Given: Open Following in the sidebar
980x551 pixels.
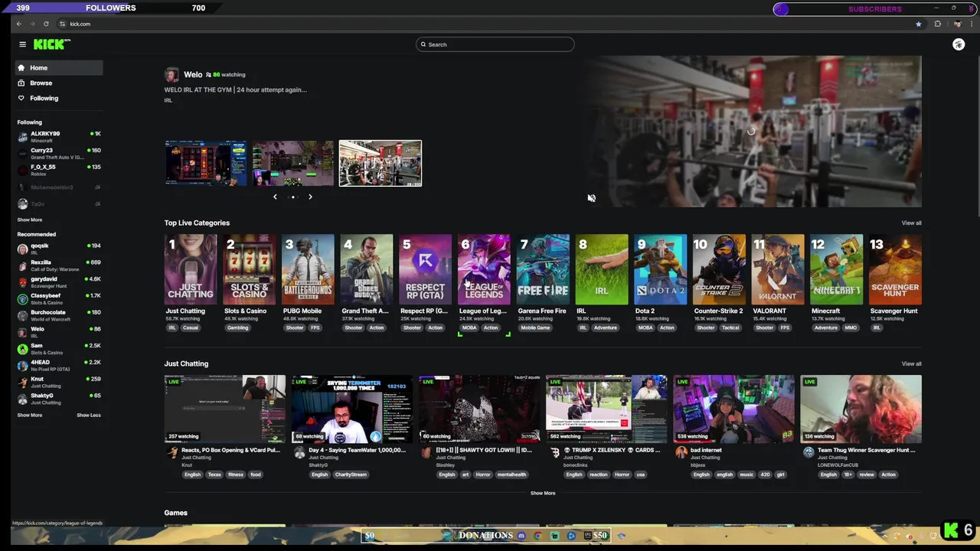Looking at the screenshot, I should pyautogui.click(x=59, y=98).
